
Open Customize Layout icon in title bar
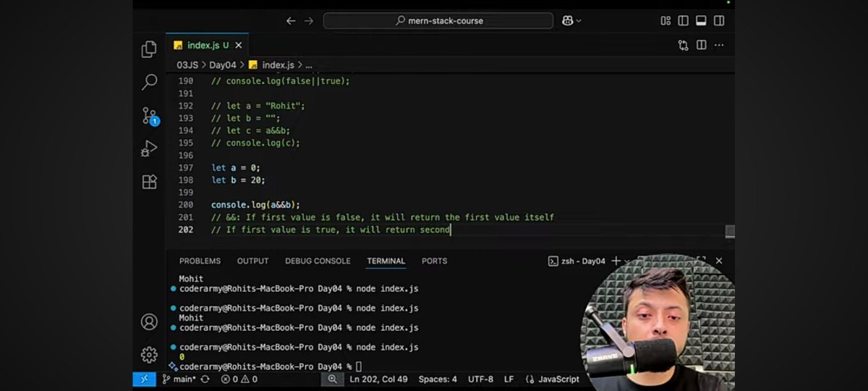coord(665,21)
